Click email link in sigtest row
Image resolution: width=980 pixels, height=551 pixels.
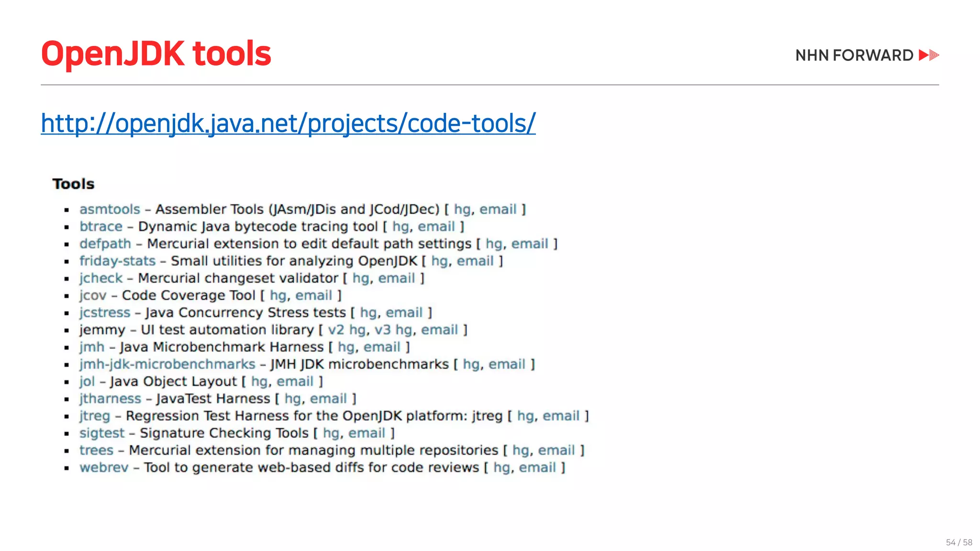coord(367,433)
